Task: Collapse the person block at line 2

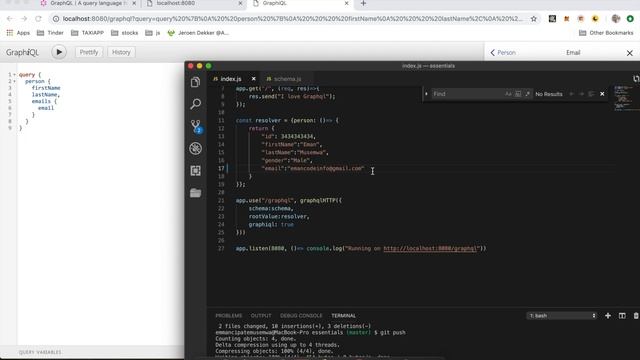Action: click(14, 81)
